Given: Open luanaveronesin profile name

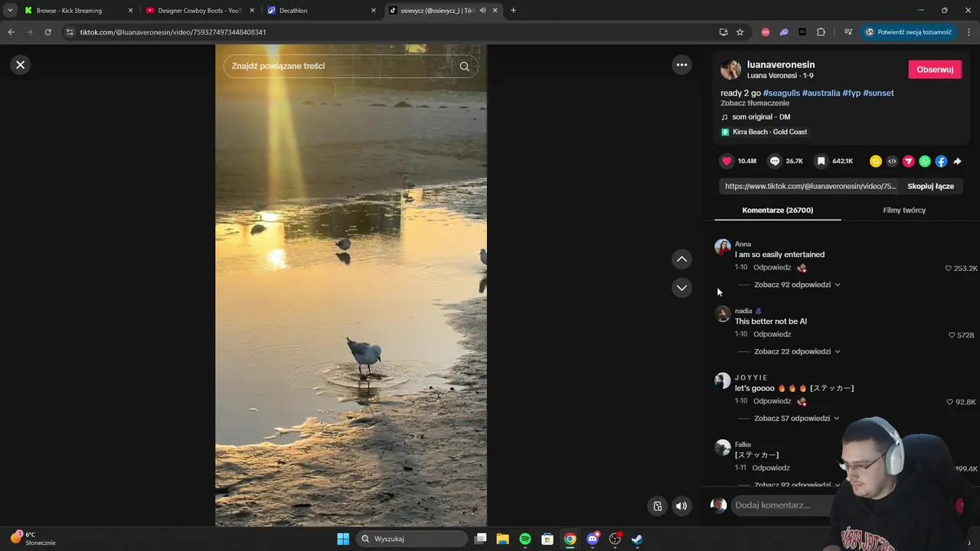Looking at the screenshot, I should [781, 65].
